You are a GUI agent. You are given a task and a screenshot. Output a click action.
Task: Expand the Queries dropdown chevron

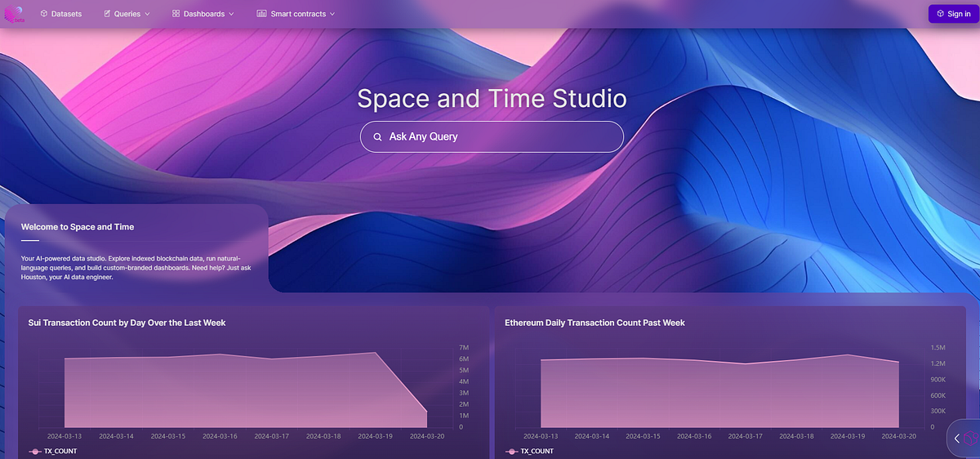[147, 14]
